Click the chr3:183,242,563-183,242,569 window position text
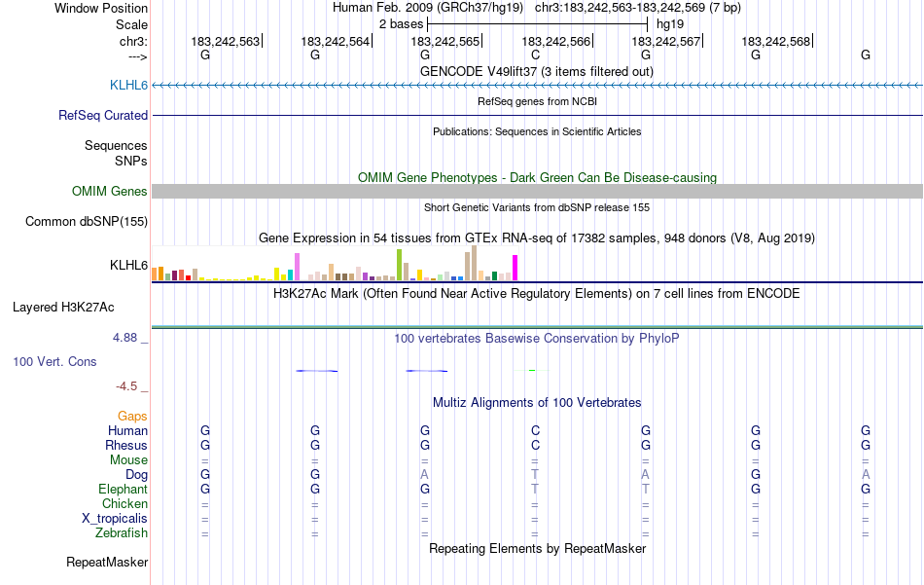This screenshot has width=924, height=585. 638,8
